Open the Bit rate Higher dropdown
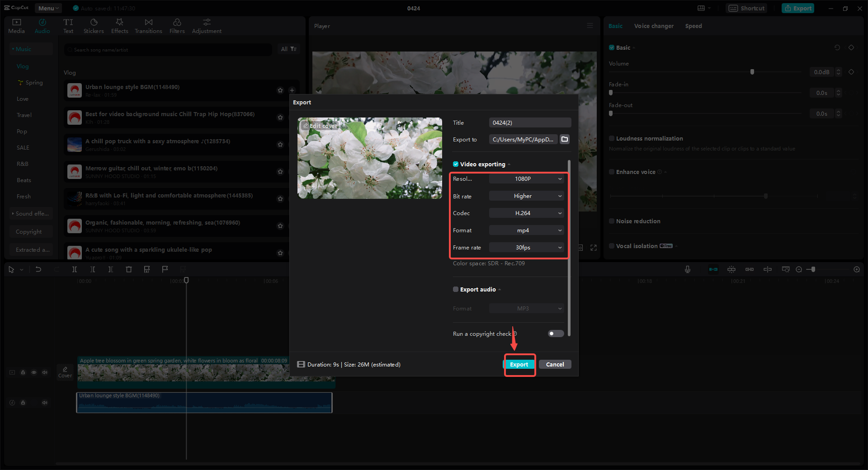The image size is (868, 470). (526, 196)
